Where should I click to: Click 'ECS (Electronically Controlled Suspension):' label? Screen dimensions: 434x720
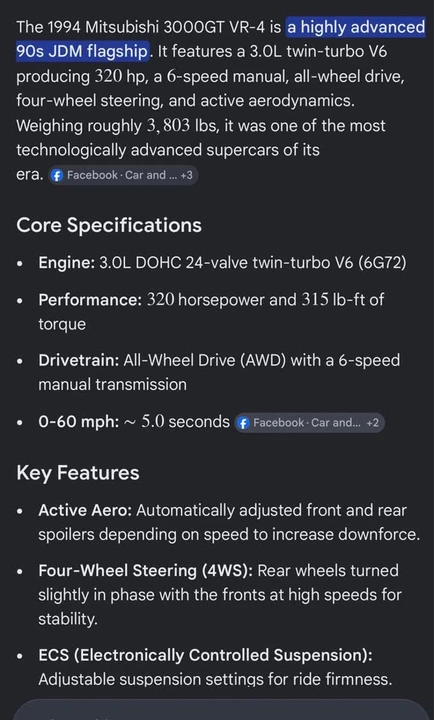(205, 655)
